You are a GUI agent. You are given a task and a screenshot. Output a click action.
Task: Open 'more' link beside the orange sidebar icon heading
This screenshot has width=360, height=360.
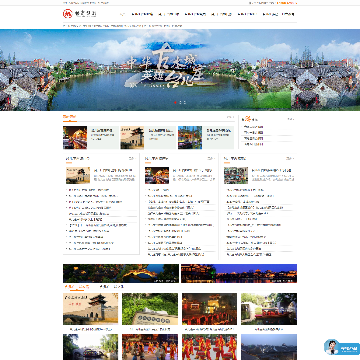pyautogui.click(x=291, y=119)
